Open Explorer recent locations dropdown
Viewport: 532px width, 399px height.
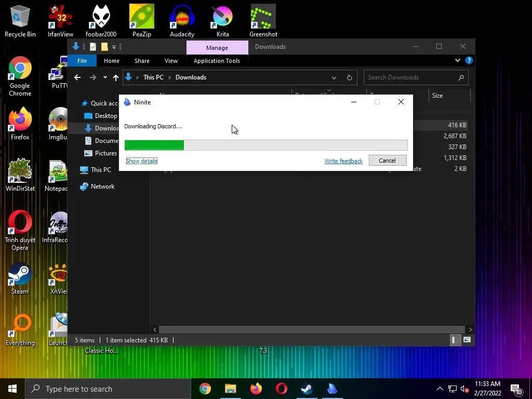(x=105, y=77)
